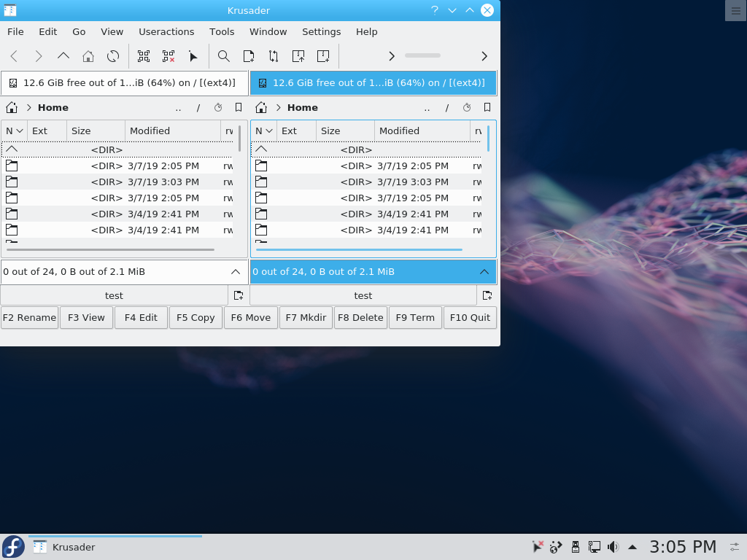747x560 pixels.
Task: Go forward with the right arrow toolbar icon
Action: (39, 56)
